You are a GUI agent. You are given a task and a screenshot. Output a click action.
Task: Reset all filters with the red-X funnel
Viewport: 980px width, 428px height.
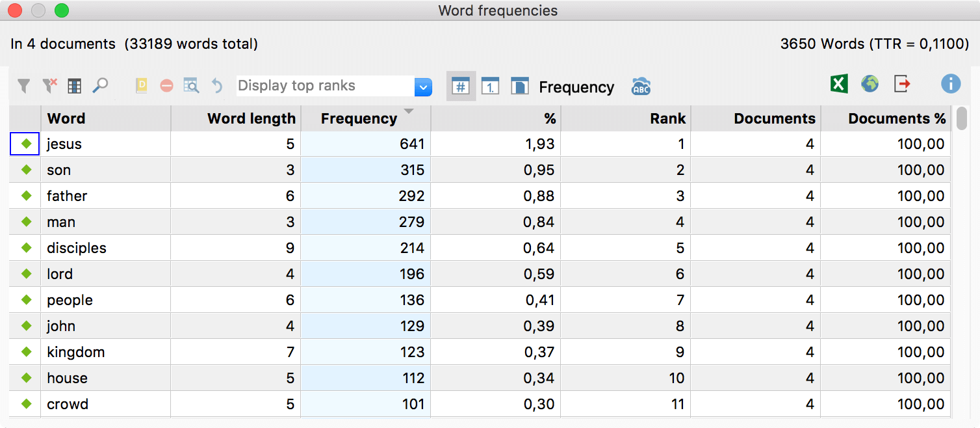[x=49, y=86]
